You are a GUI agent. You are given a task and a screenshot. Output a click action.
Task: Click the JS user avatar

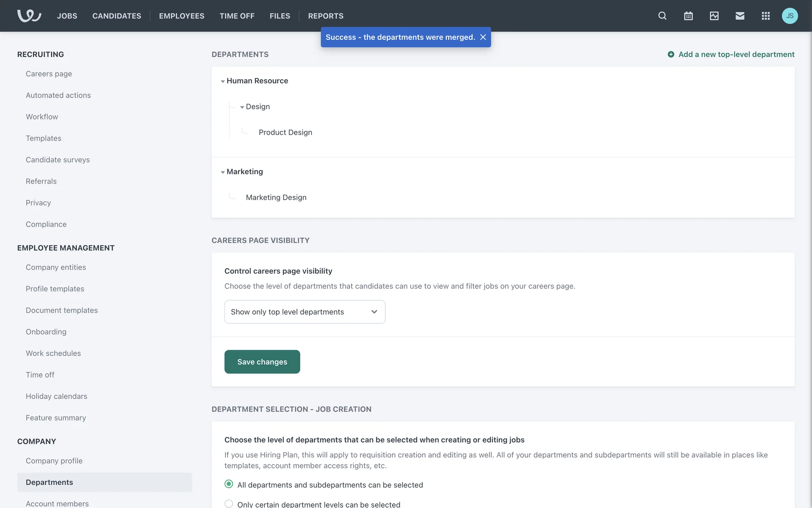click(x=790, y=16)
